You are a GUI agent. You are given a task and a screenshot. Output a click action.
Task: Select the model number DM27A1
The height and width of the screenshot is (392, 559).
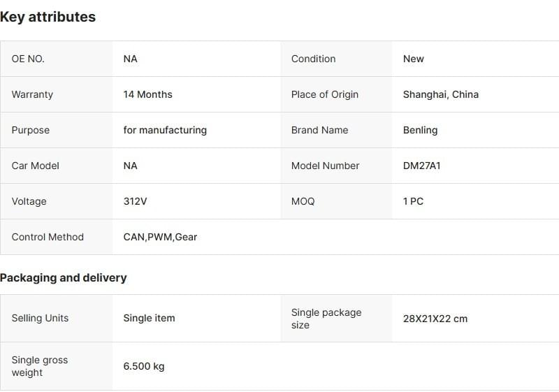421,166
